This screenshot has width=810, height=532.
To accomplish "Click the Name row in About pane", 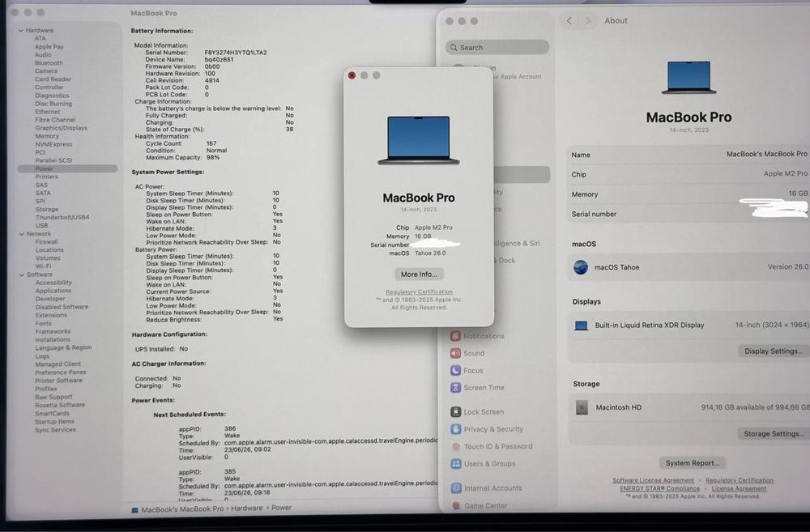I will coord(688,155).
